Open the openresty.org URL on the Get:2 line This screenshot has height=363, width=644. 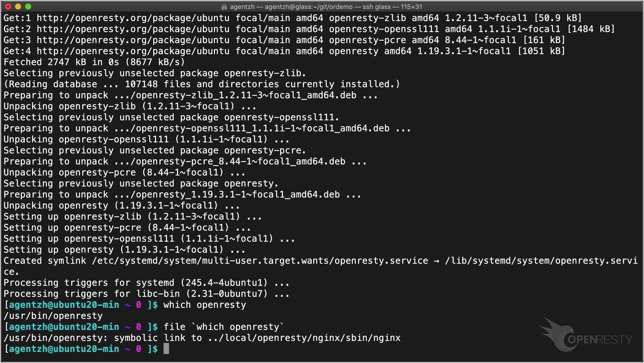(x=133, y=29)
